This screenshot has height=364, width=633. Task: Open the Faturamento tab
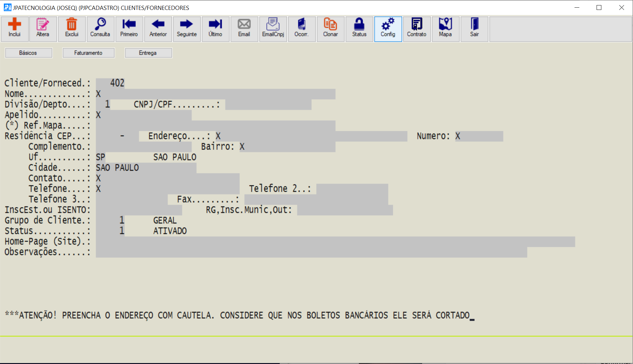pyautogui.click(x=88, y=53)
